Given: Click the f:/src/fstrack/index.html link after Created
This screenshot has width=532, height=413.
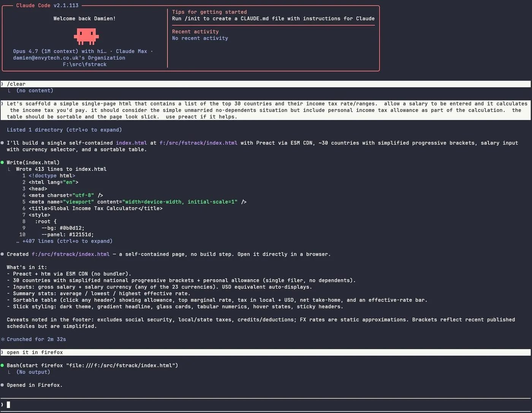Looking at the screenshot, I should pyautogui.click(x=71, y=254).
